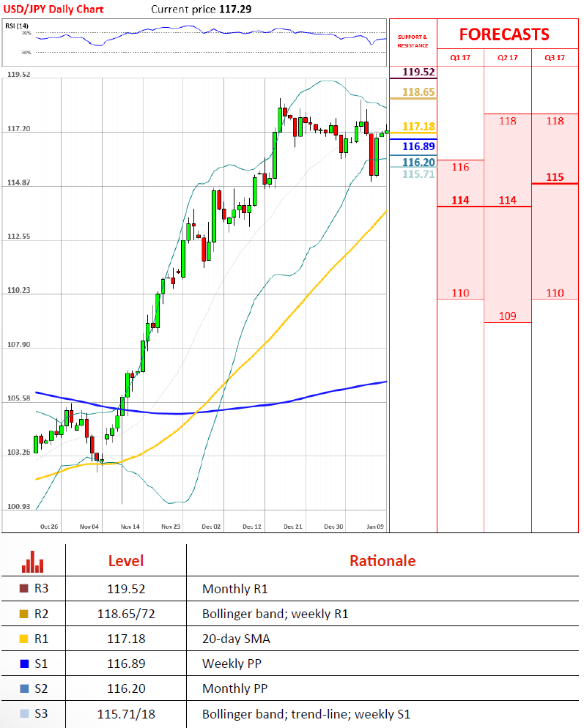
Task: Click the Oct 26 date axis label
Action: tap(49, 527)
